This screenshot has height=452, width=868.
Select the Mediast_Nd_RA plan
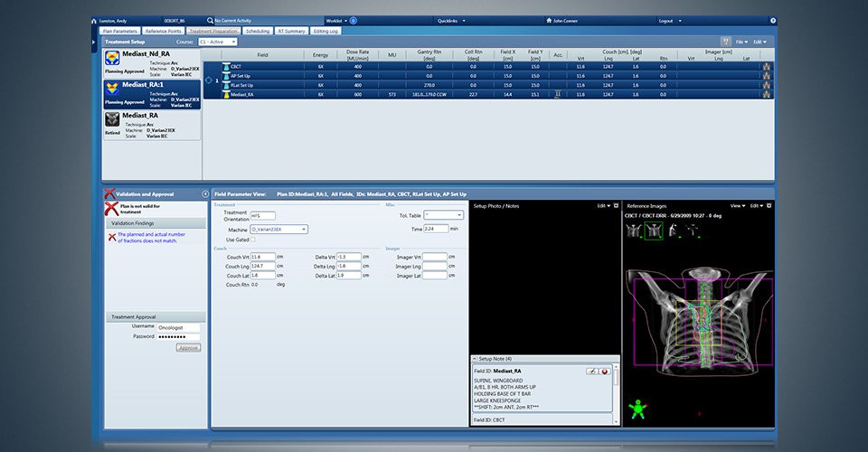pyautogui.click(x=152, y=64)
